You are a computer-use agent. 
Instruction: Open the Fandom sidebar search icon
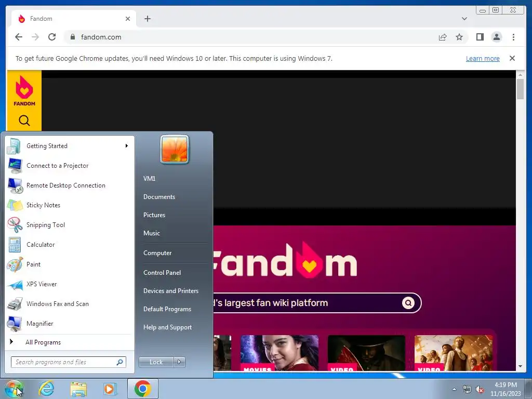[x=24, y=121]
